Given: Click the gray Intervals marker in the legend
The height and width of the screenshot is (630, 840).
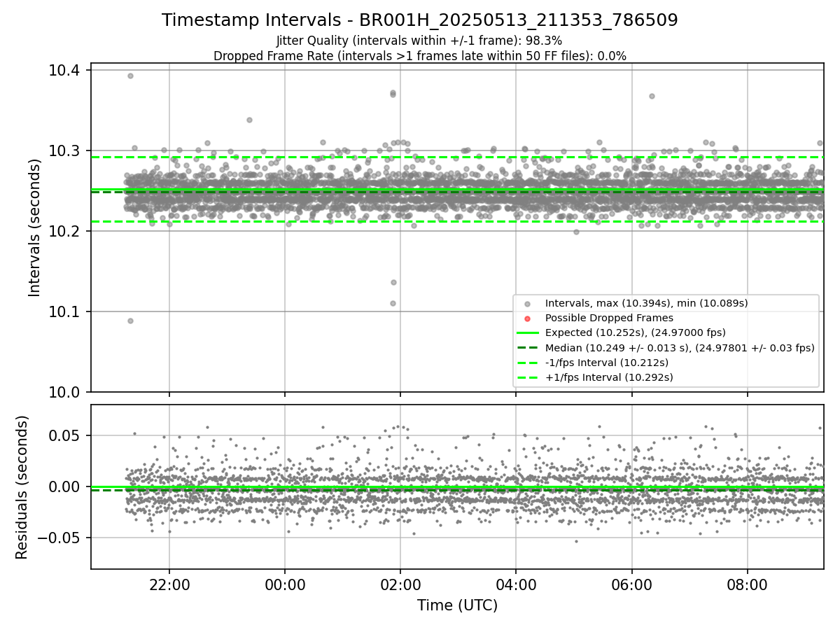Looking at the screenshot, I should coord(528,304).
